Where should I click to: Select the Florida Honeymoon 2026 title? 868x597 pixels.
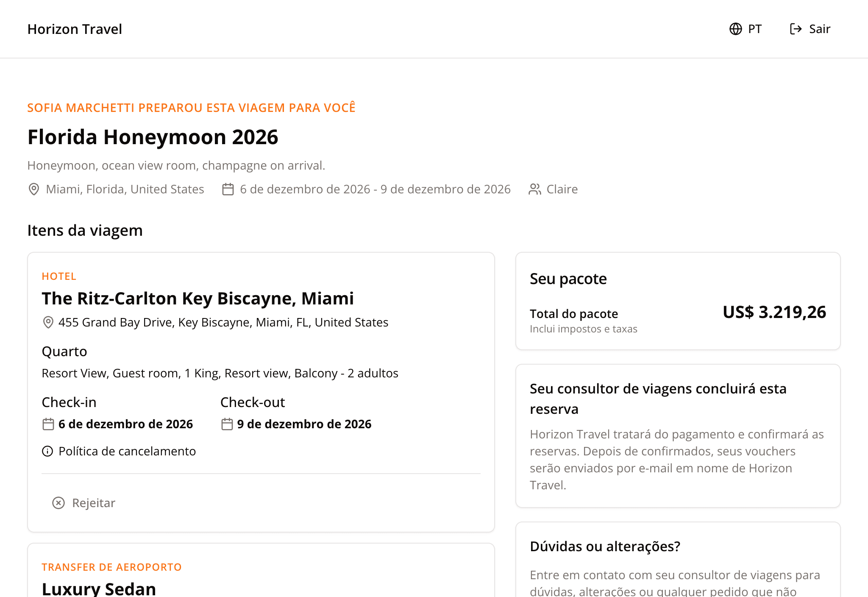[x=153, y=137]
